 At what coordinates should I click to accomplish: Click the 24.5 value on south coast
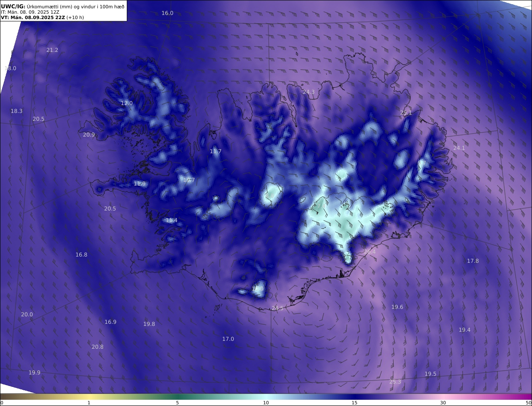pyautogui.click(x=277, y=308)
